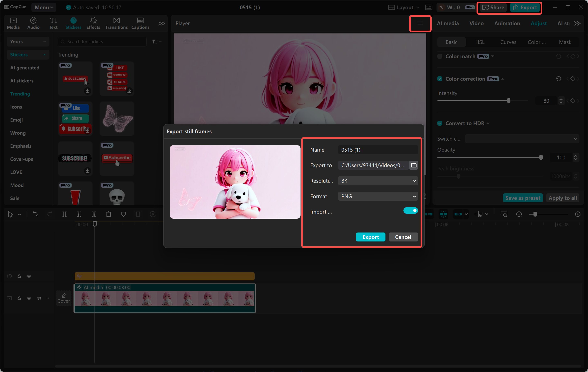Click the Undo arrow icon
This screenshot has height=372, width=588.
pos(35,214)
